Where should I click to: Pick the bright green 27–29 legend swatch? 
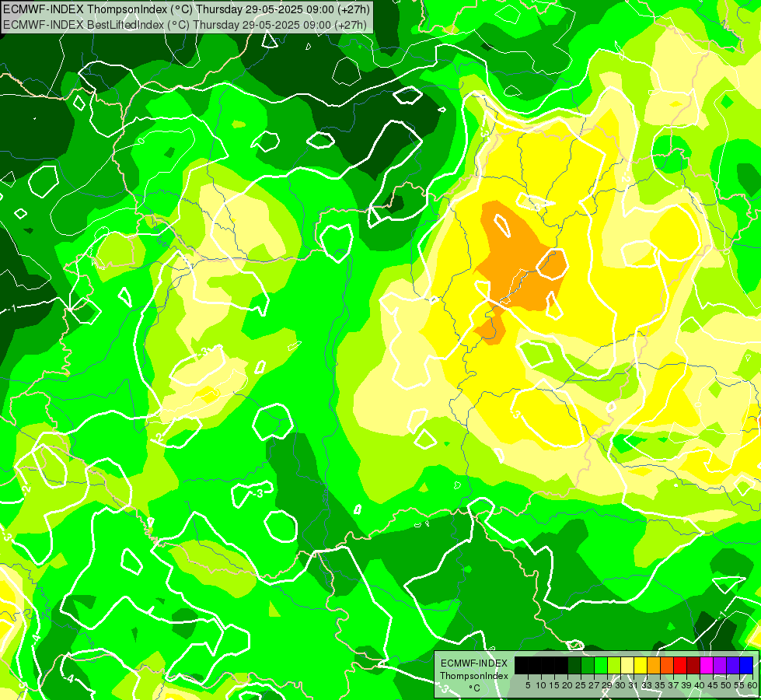pyautogui.click(x=601, y=665)
